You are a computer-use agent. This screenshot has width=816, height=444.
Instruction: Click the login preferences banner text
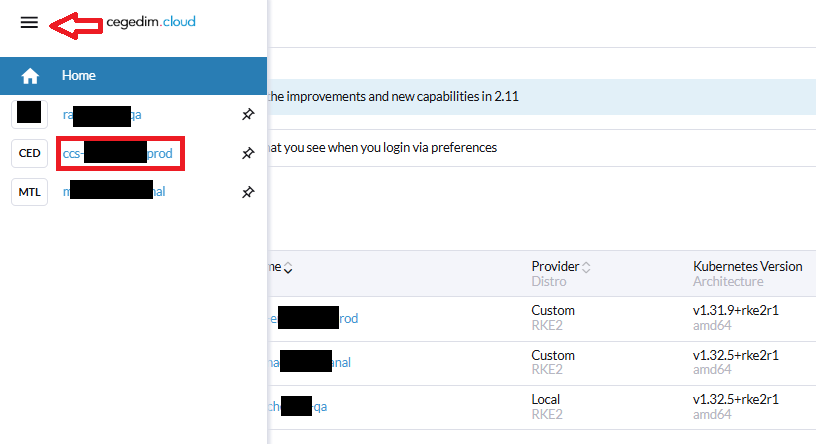coord(380,147)
